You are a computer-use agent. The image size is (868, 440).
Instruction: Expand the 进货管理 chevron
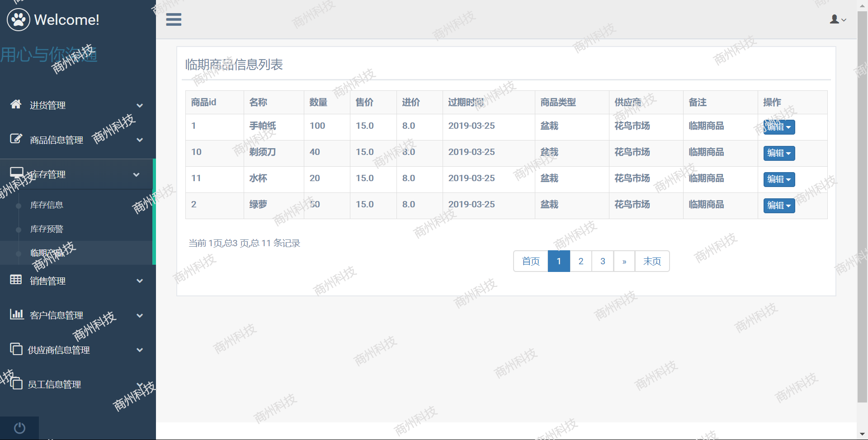point(140,105)
